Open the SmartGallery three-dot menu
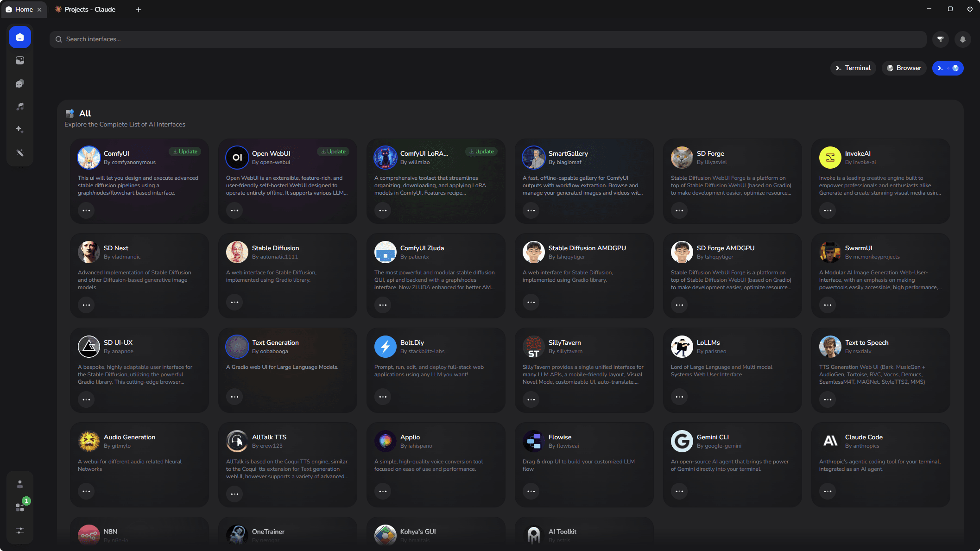 tap(531, 210)
